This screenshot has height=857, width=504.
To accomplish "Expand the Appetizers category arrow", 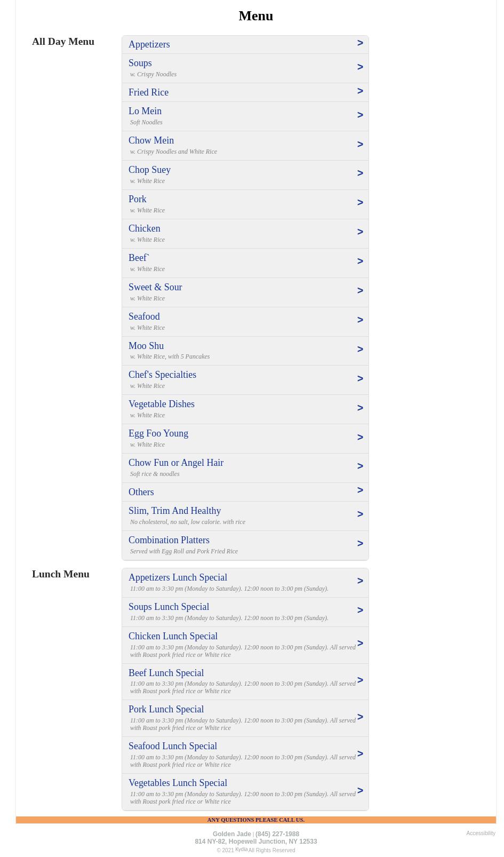I will coord(360,43).
